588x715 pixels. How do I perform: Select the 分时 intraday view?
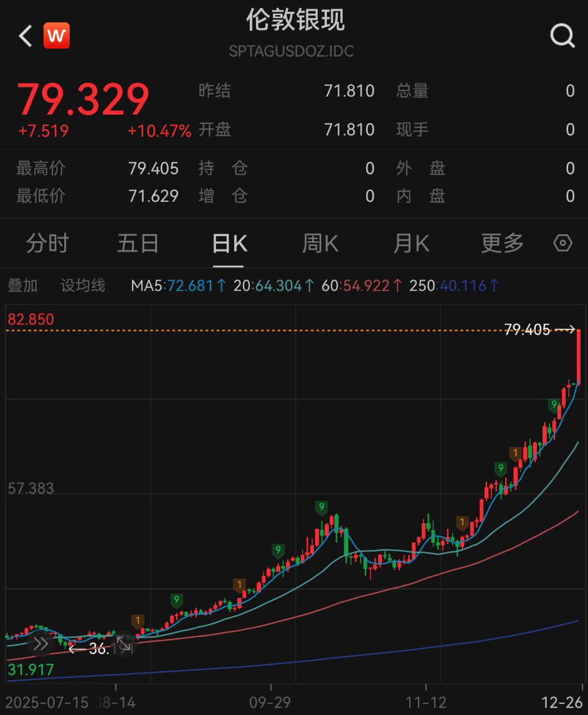point(48,244)
